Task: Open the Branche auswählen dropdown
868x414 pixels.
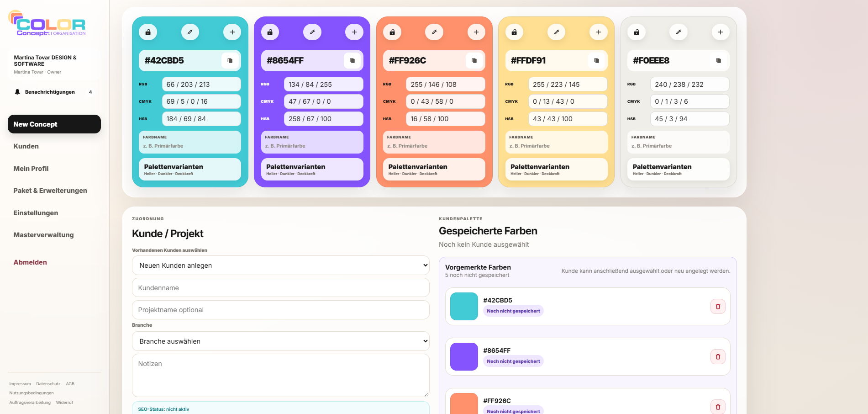Action: pyautogui.click(x=281, y=341)
